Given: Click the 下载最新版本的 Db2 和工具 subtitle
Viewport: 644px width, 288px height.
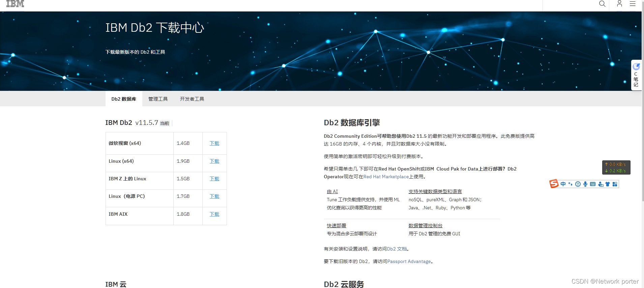Looking at the screenshot, I should (x=135, y=52).
